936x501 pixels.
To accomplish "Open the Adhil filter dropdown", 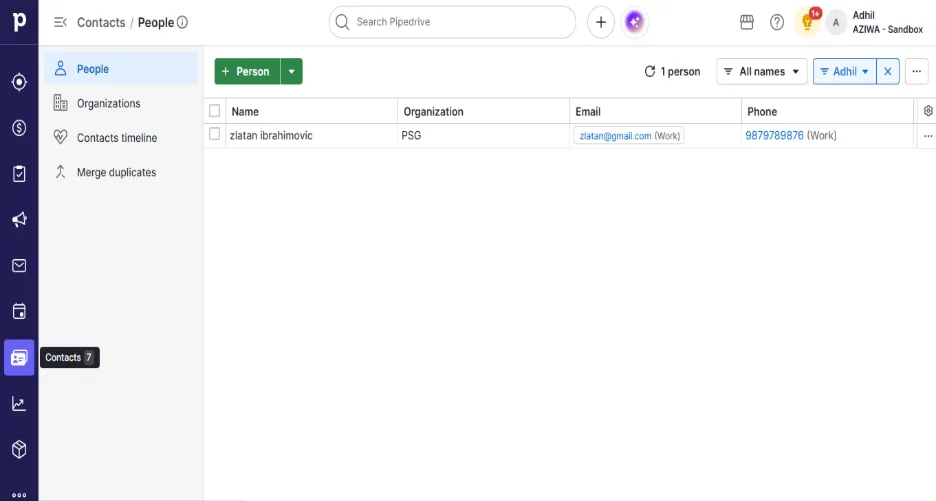I will click(845, 72).
